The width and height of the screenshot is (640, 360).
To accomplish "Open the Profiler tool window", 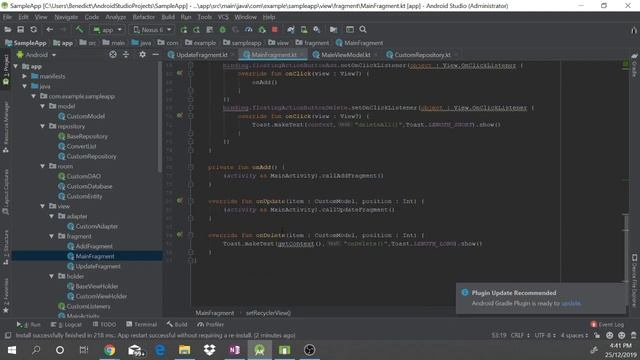I will point(211,324).
